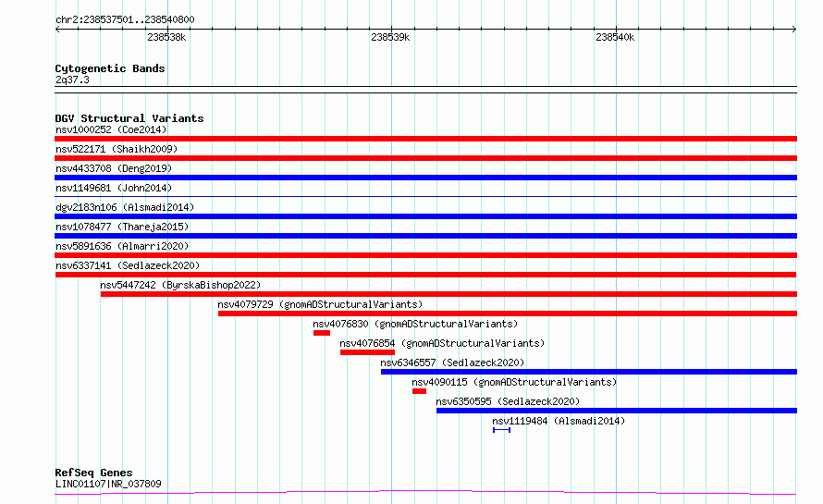Screen dimensions: 823x504
Task: Open the nsv4433708 (Deng2019) blue variant bar
Action: 425,178
